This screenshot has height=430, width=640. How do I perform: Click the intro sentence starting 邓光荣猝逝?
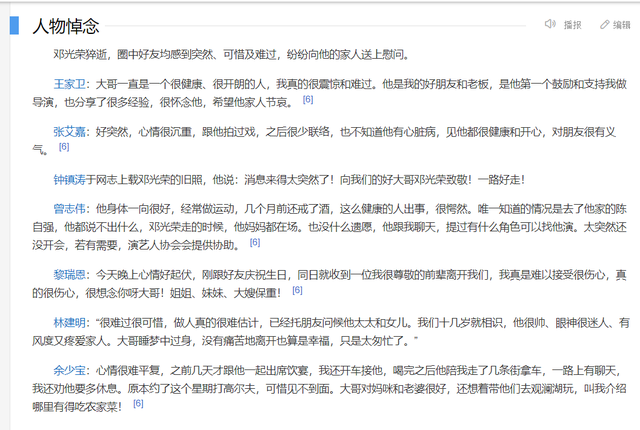pos(231,55)
